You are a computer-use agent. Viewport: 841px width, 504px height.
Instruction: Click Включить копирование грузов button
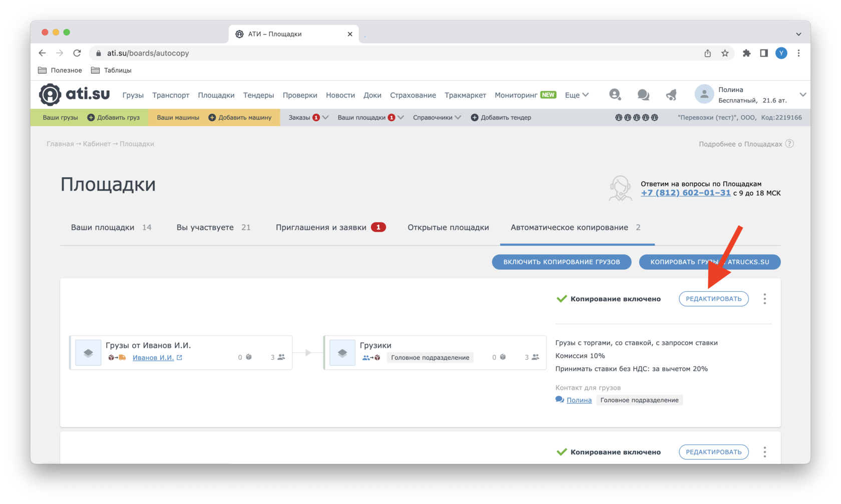[562, 262]
